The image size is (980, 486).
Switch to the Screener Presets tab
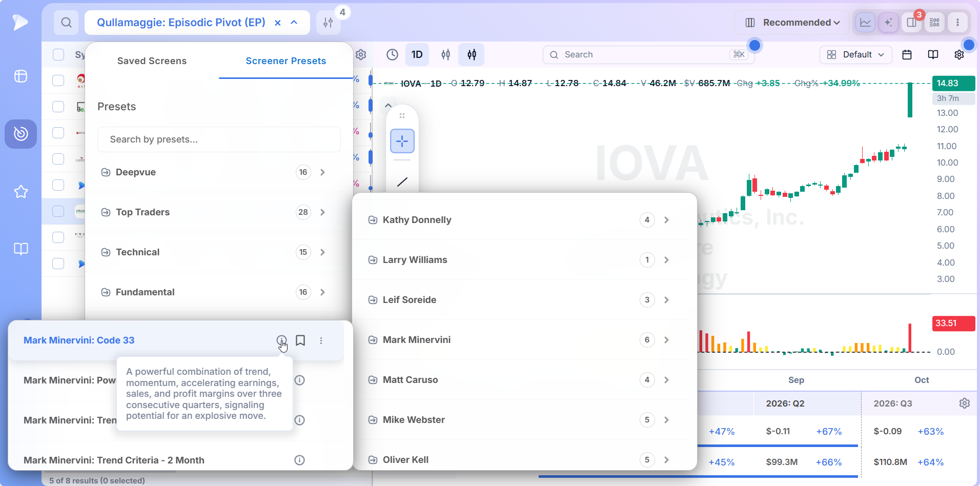coord(285,61)
